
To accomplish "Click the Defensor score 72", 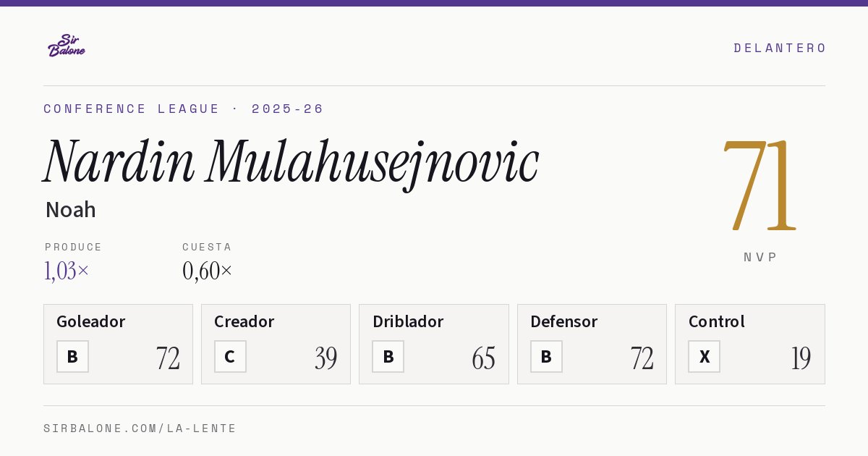I will (642, 358).
